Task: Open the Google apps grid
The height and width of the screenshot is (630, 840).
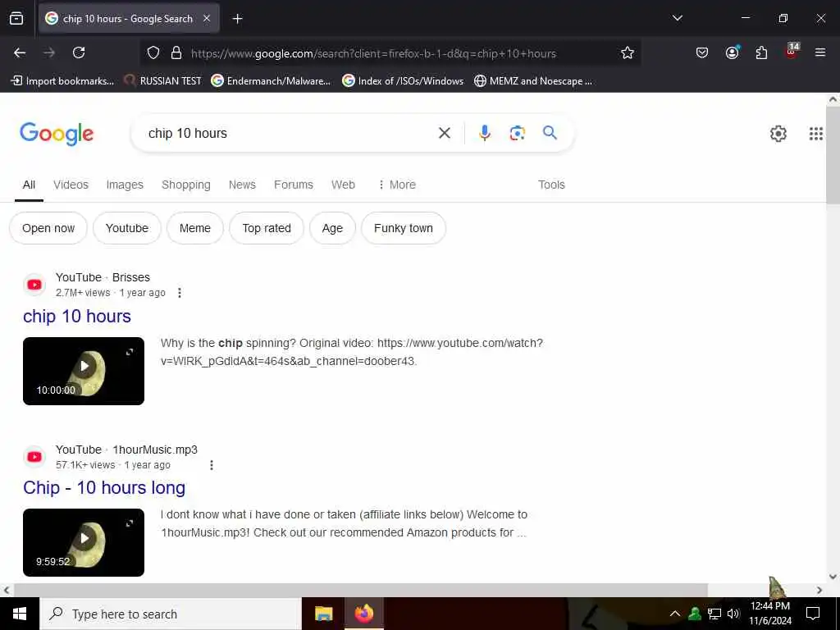Action: [815, 134]
